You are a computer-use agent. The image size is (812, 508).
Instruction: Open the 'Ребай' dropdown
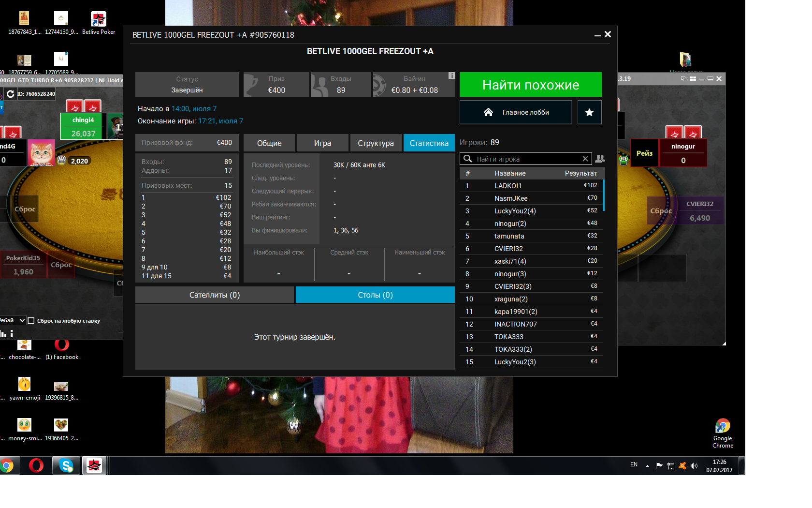22,320
